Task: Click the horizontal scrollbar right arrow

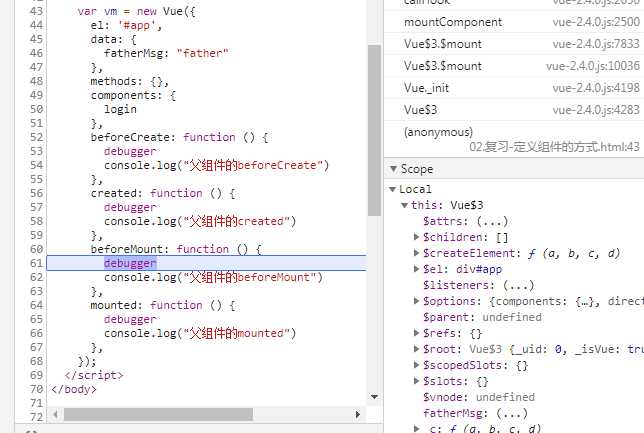Action: coord(357,415)
